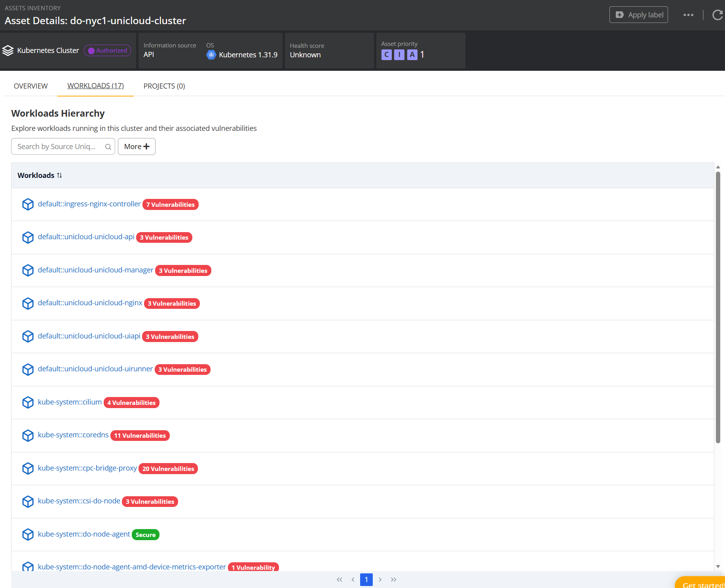The width and height of the screenshot is (725, 588).
Task: Toggle Workloads column sort order
Action: (59, 175)
